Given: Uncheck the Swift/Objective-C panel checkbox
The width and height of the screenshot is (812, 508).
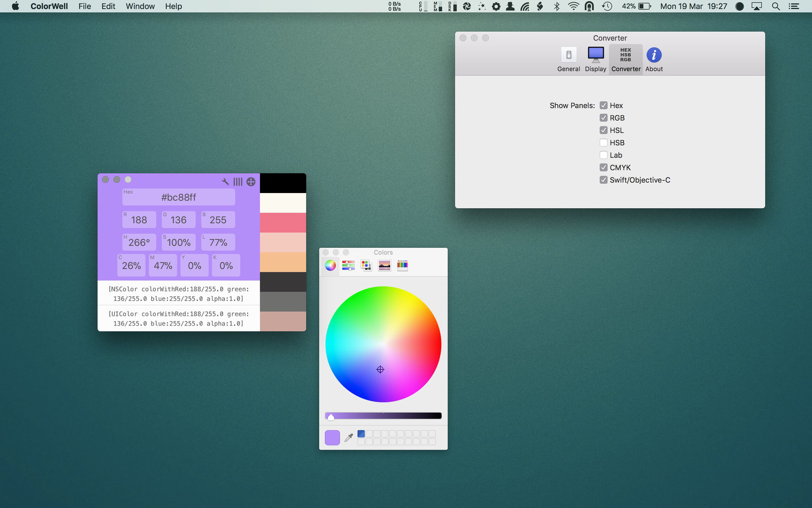Looking at the screenshot, I should point(603,180).
